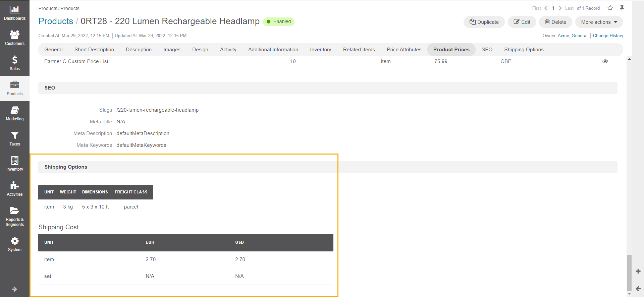
Task: Select the Product Prices tab
Action: click(x=451, y=50)
